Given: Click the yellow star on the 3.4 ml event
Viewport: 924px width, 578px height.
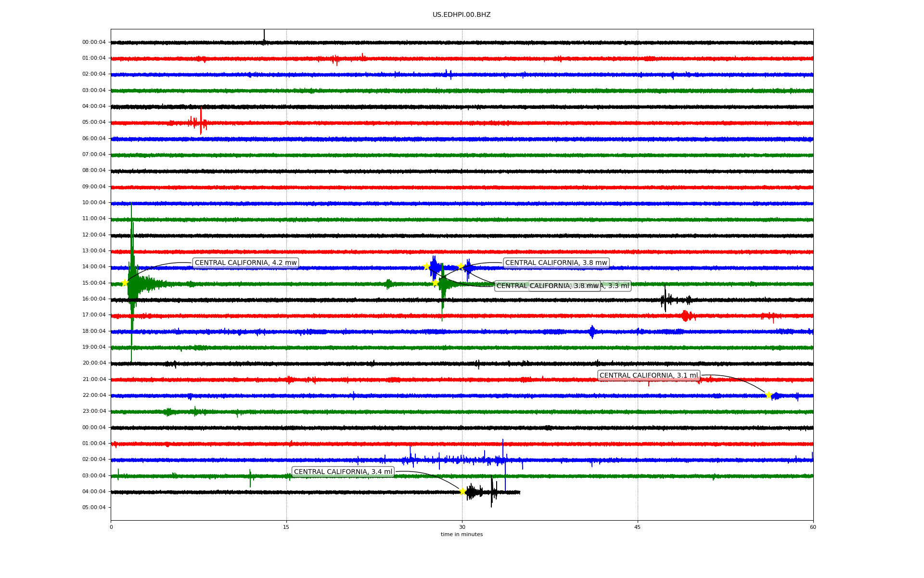Looking at the screenshot, I should click(x=462, y=491).
